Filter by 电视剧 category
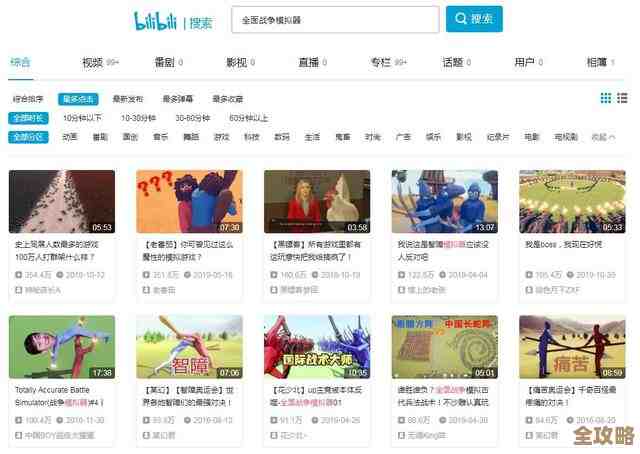This screenshot has width=640, height=454. [566, 137]
